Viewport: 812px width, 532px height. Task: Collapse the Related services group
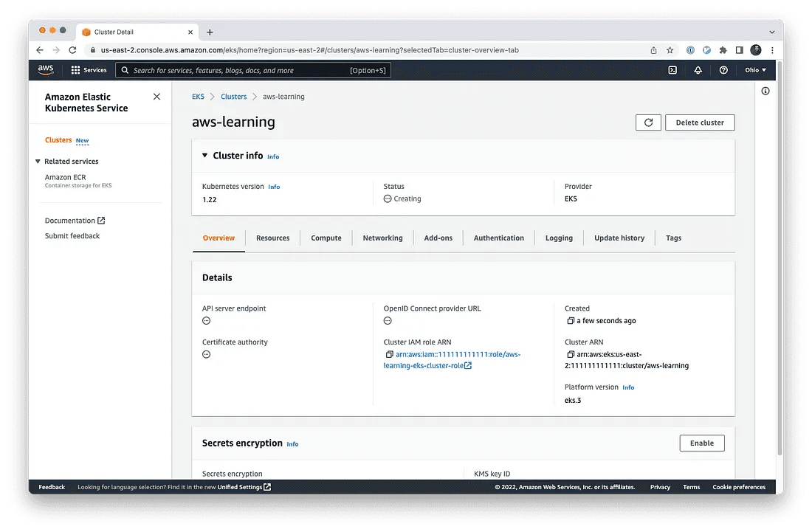[x=38, y=162]
